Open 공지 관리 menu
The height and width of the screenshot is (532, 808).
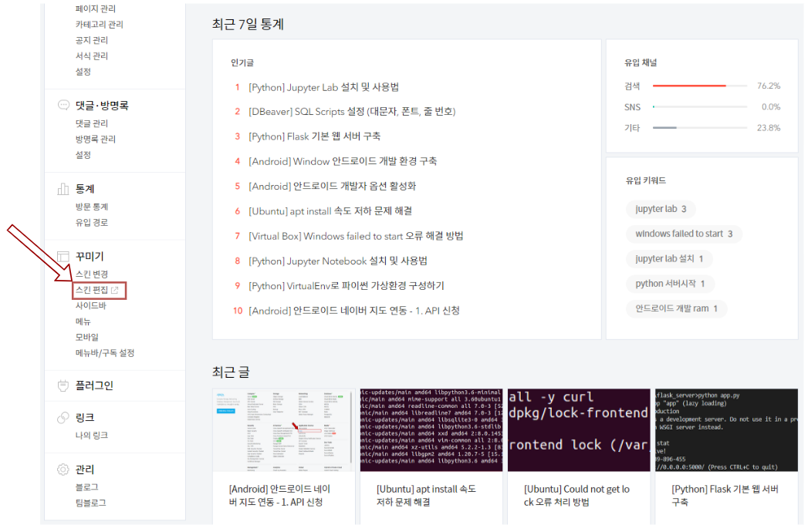click(92, 40)
